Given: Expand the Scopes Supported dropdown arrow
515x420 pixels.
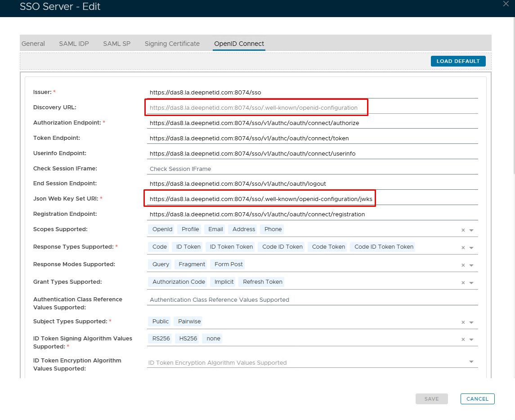Looking at the screenshot, I should coord(471,230).
